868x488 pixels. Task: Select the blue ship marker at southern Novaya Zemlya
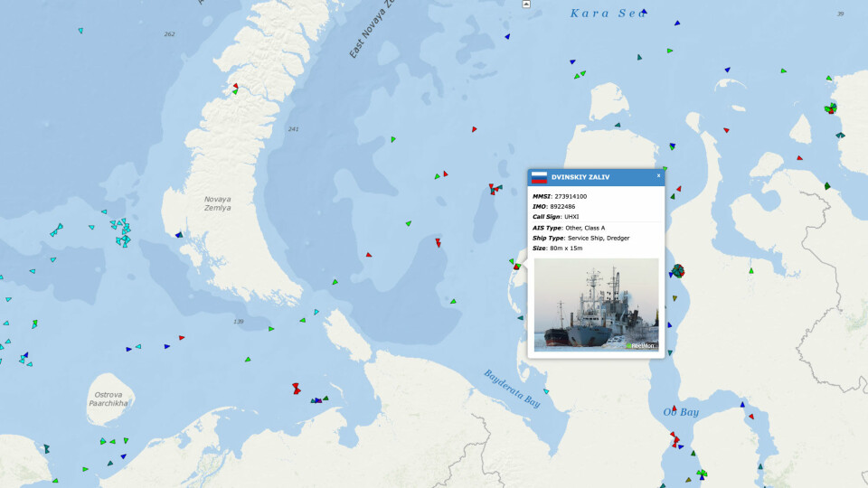coord(179,235)
